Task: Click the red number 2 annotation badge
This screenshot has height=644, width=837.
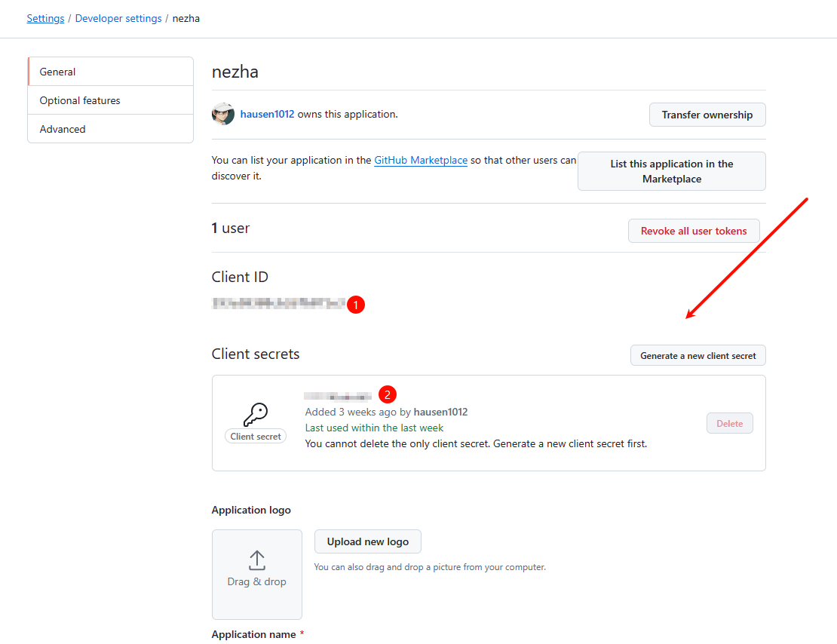Action: point(388,394)
